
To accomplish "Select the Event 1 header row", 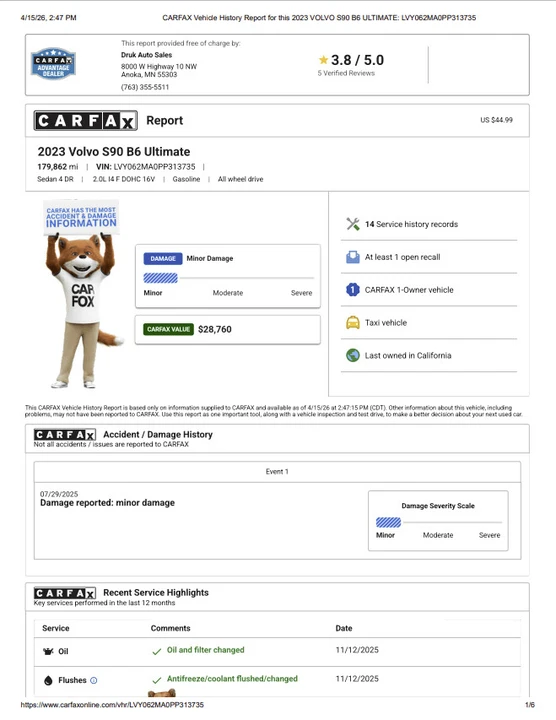I will click(x=277, y=472).
